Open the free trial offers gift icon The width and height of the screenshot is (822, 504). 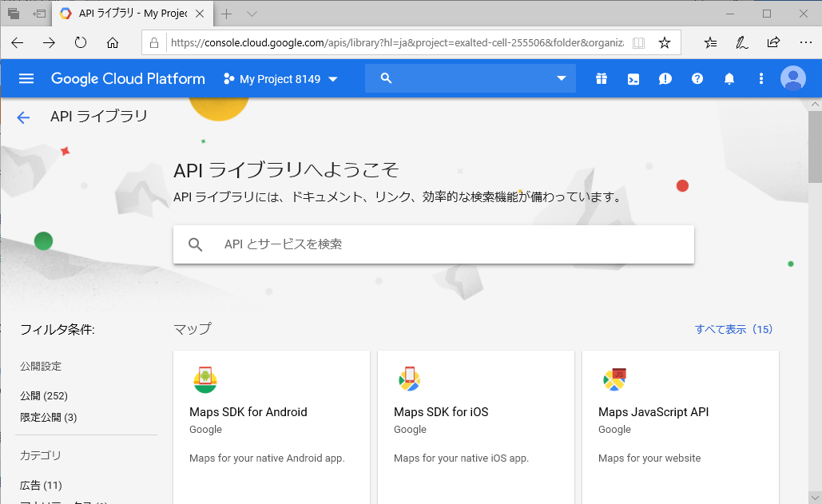click(x=601, y=78)
